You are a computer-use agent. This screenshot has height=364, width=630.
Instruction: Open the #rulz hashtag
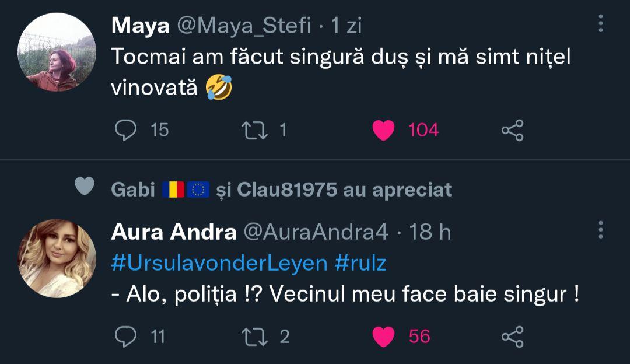(x=360, y=263)
